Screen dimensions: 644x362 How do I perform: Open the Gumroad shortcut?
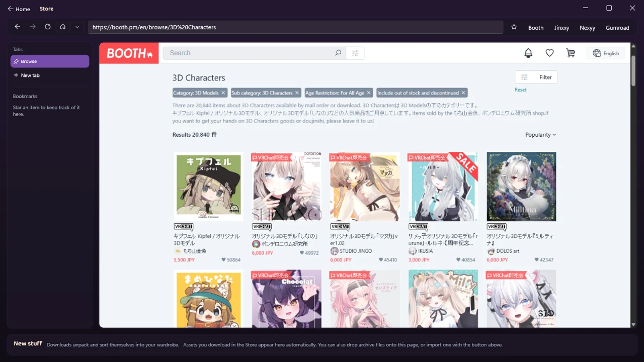point(617,28)
